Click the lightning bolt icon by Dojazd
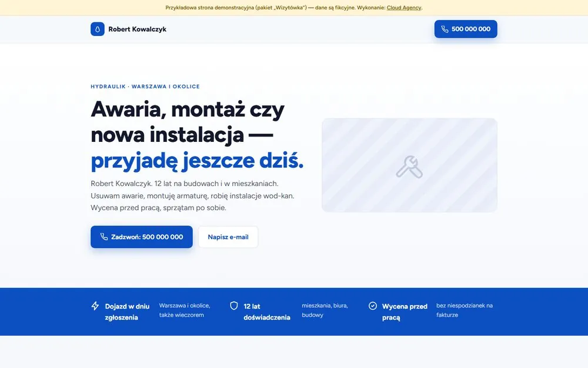This screenshot has width=588, height=368. click(95, 306)
